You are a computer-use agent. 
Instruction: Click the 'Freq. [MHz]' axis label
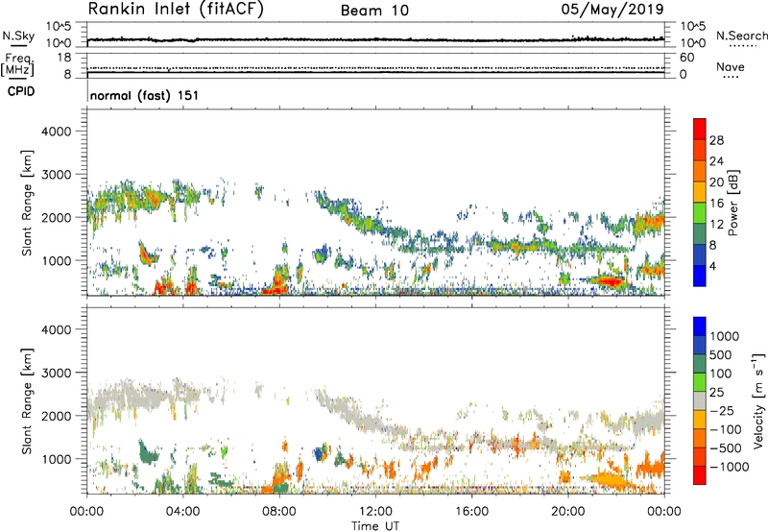[x=17, y=65]
